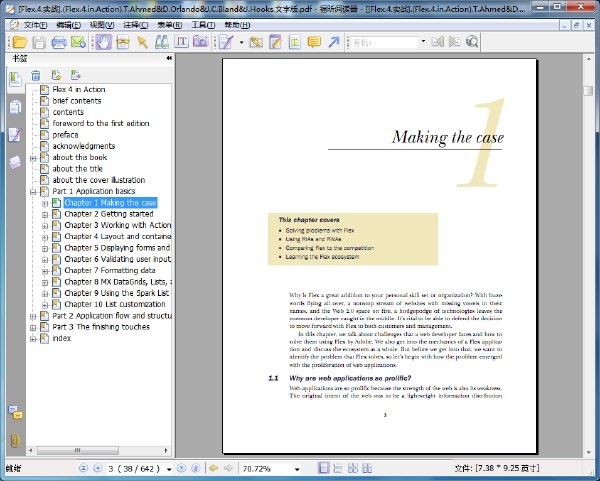The width and height of the screenshot is (600, 481).
Task: Click the Find Next icon
Action: (455, 42)
